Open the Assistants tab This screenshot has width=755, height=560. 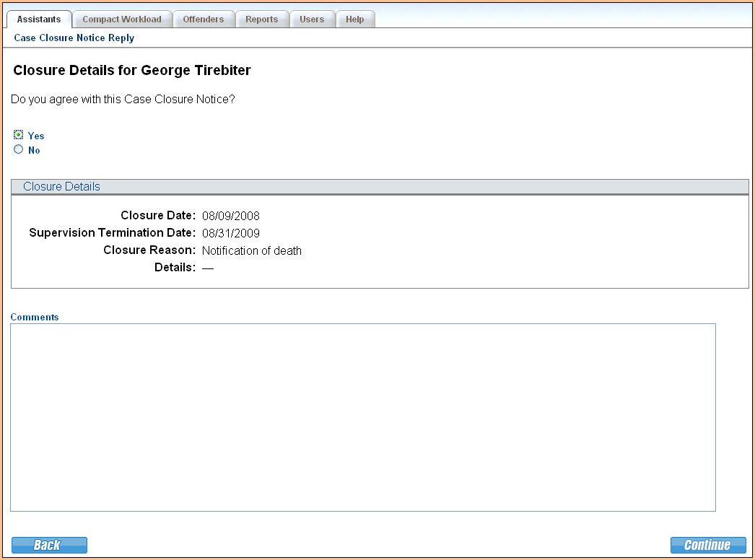pyautogui.click(x=39, y=19)
